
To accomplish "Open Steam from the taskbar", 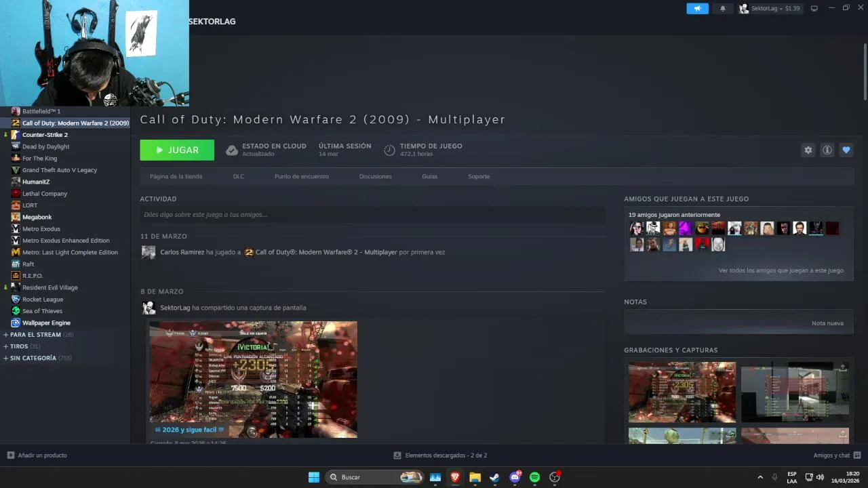I will (494, 477).
